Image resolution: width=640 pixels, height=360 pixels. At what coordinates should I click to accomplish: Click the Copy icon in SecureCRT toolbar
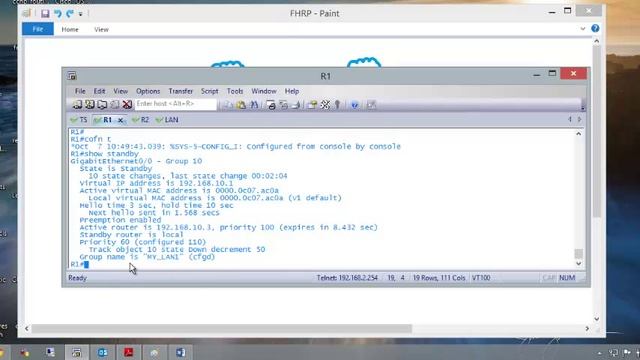(x=229, y=105)
